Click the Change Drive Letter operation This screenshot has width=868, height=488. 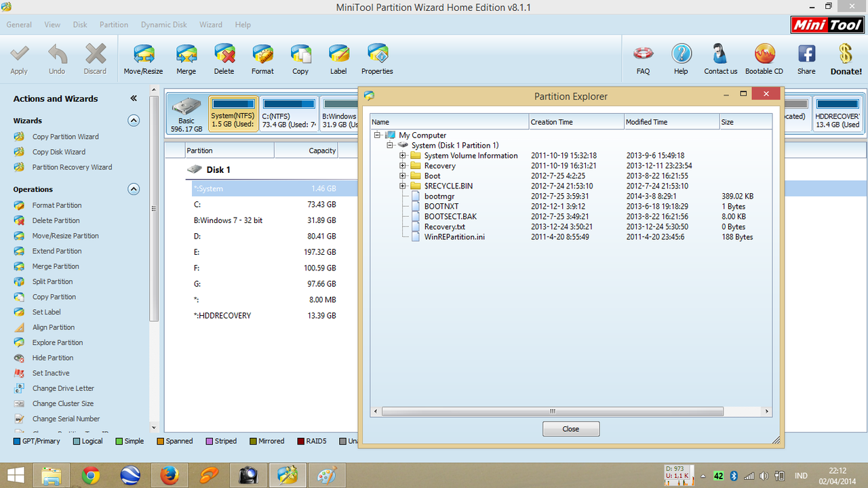click(x=63, y=388)
